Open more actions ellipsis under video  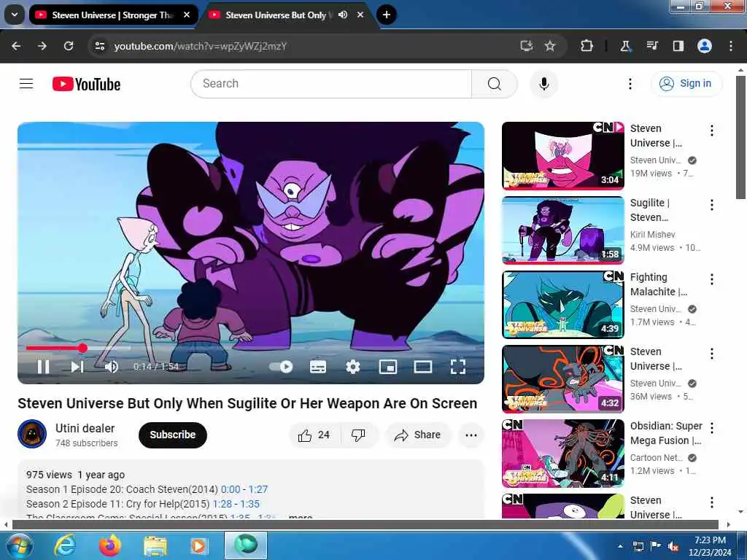click(x=471, y=435)
